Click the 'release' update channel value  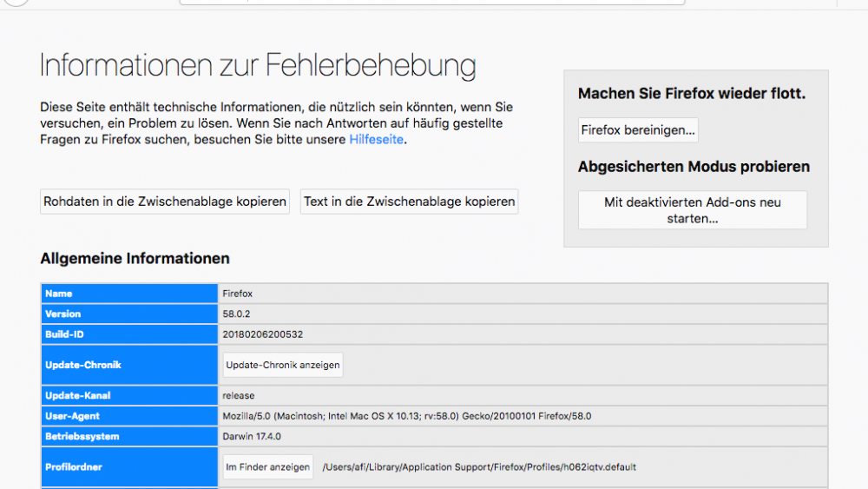pyautogui.click(x=239, y=396)
